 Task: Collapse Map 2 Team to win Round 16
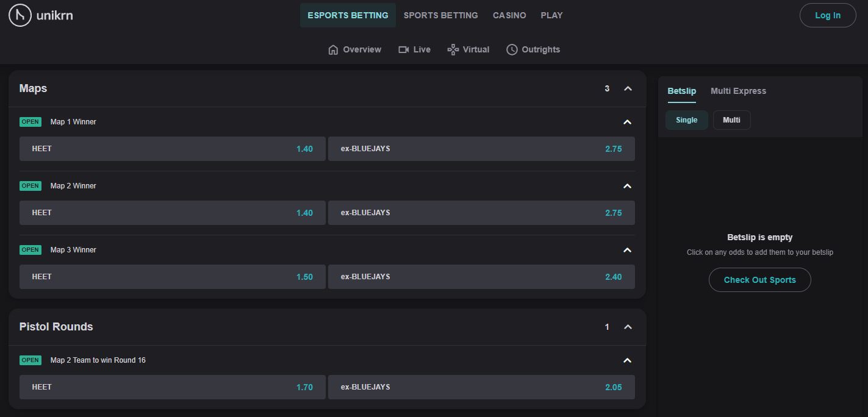point(627,360)
